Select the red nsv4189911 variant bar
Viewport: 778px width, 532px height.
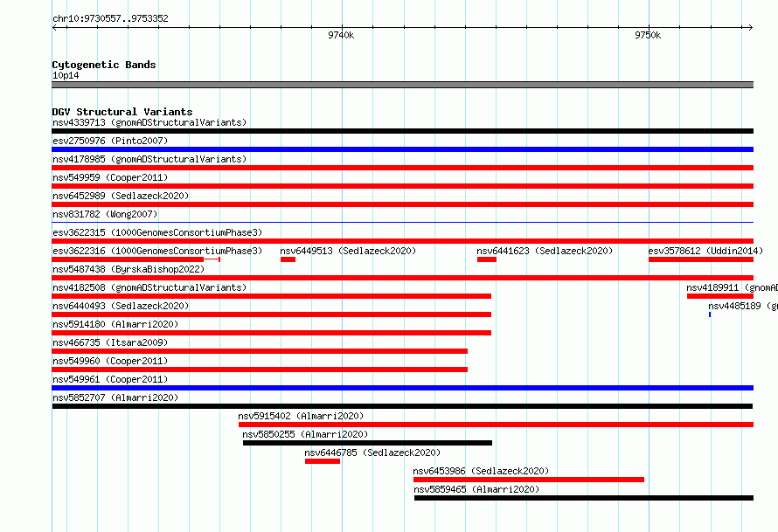click(720, 296)
